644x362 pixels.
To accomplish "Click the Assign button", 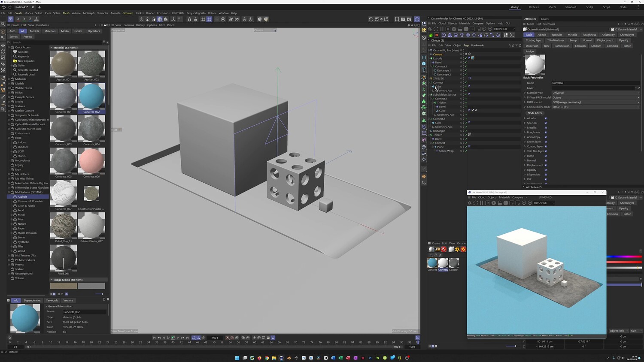I will point(530,51).
